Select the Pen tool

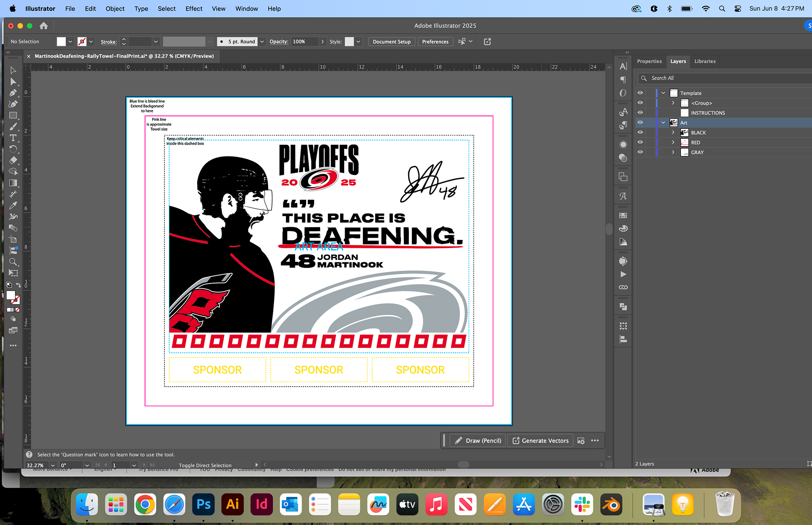coord(13,93)
